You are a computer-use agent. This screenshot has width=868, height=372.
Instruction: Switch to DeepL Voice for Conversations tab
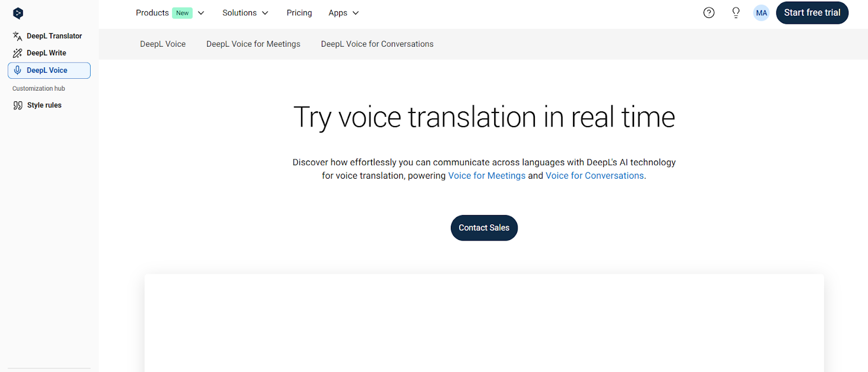pos(377,44)
